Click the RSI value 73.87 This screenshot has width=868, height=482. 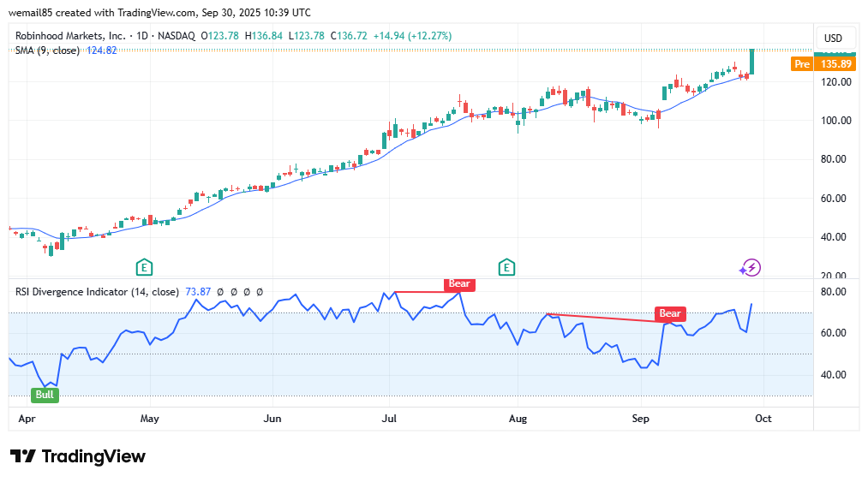(x=199, y=292)
